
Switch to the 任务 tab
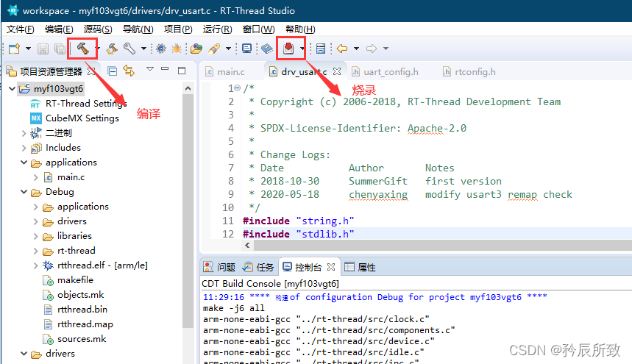click(x=258, y=267)
